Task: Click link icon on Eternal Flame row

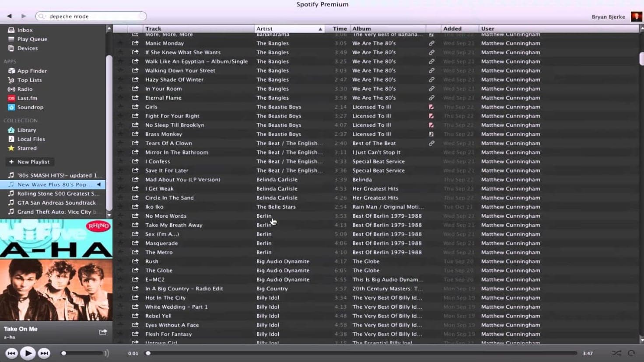Action: (431, 98)
